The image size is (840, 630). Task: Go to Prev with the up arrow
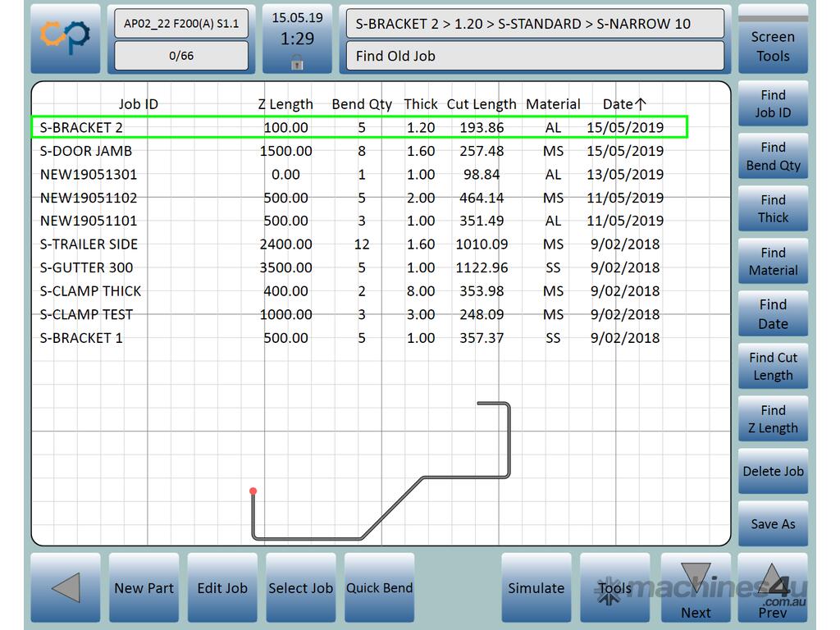pyautogui.click(x=773, y=588)
